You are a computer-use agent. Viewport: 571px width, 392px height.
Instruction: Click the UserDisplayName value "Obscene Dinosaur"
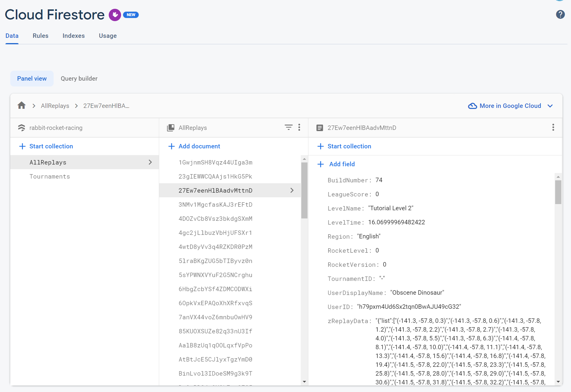pos(417,293)
